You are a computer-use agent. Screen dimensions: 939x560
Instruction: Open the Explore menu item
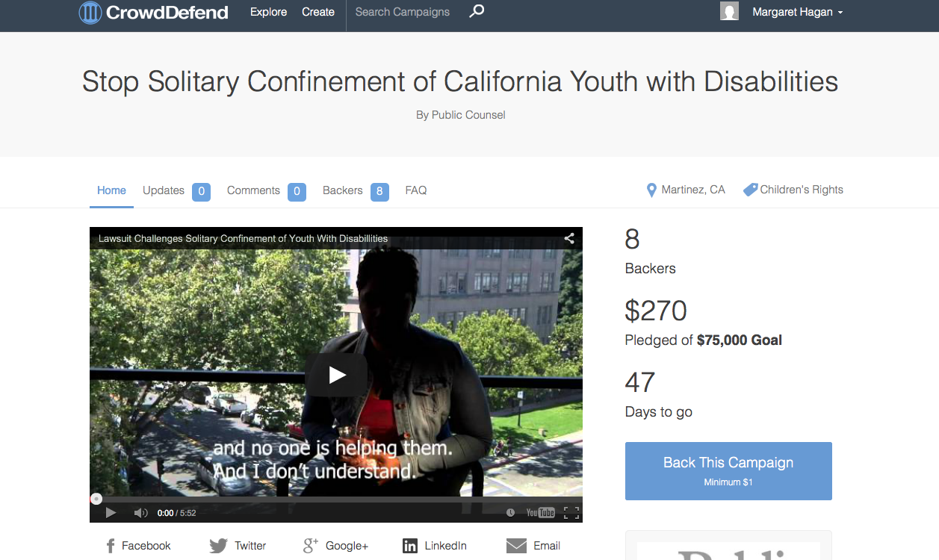(x=269, y=12)
